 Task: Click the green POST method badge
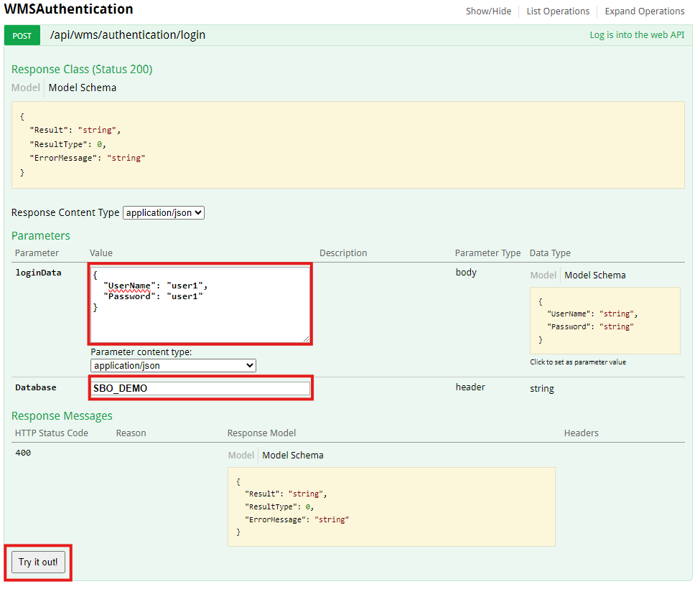(22, 35)
